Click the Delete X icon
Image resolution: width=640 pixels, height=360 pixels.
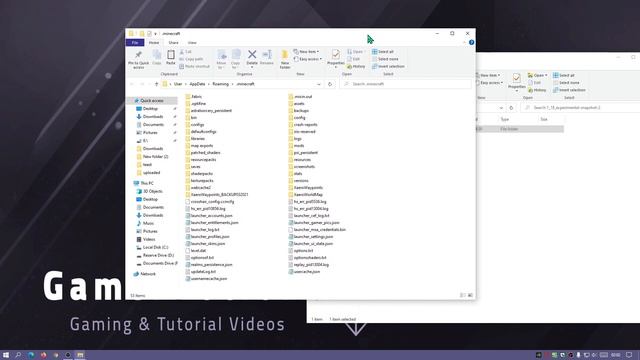(x=252, y=54)
